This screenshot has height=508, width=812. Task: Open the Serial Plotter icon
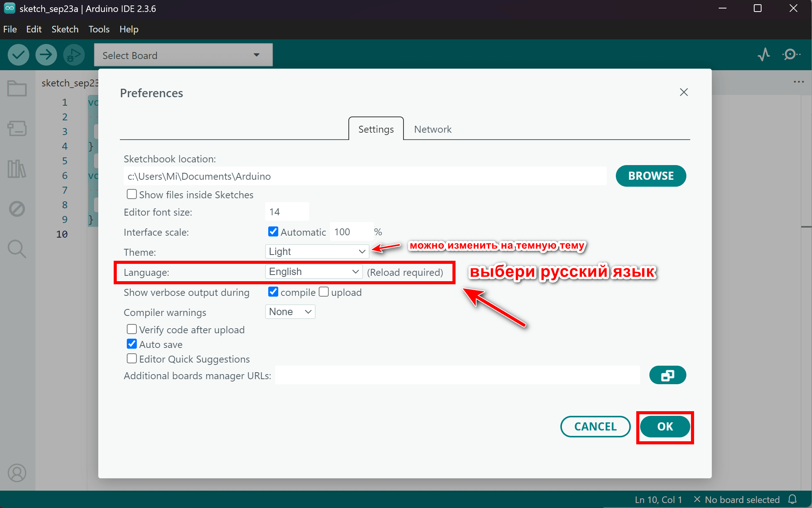coord(763,54)
